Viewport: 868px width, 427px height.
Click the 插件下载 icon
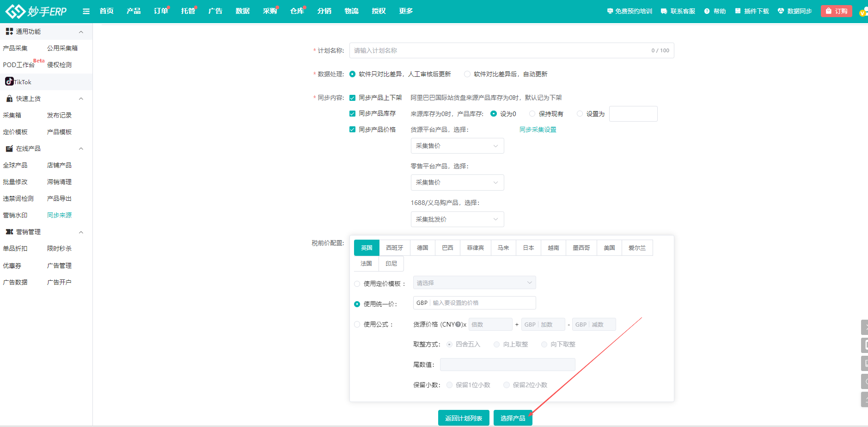point(738,11)
